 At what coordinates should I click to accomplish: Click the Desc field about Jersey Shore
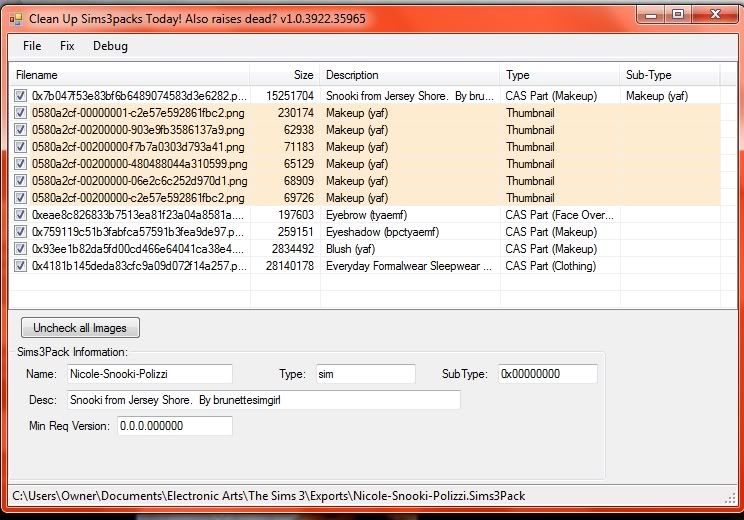pyautogui.click(x=263, y=400)
